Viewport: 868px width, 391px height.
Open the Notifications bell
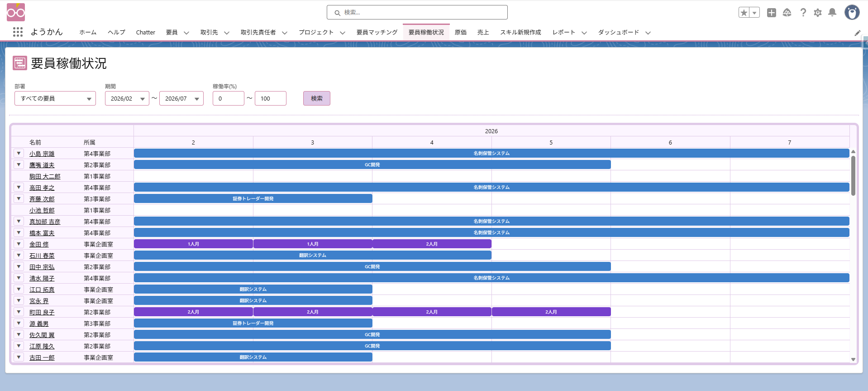832,13
